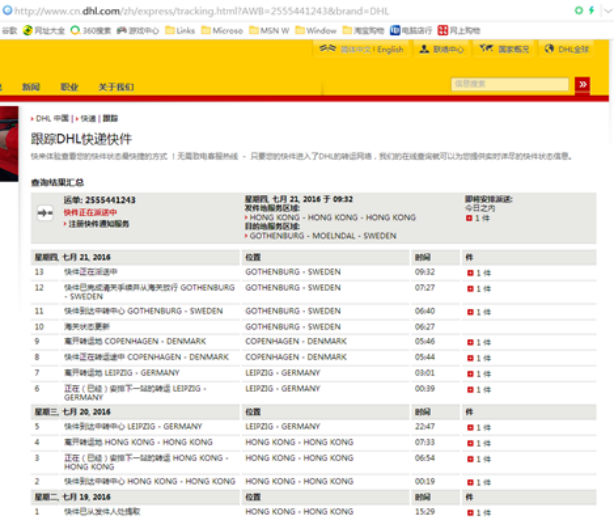This screenshot has height=520, width=615.
Task: Click the 星期三, 七月 20, 2016 date header
Action: click(x=73, y=412)
